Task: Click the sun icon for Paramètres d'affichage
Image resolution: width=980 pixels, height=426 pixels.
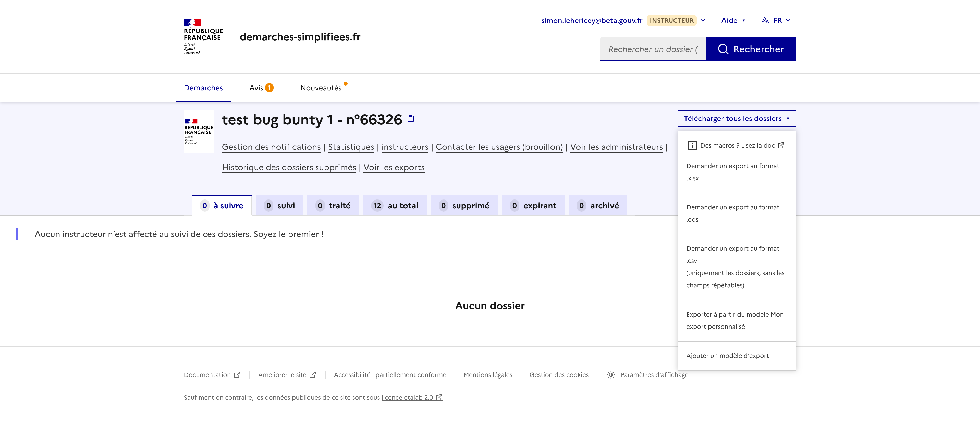Action: [611, 375]
